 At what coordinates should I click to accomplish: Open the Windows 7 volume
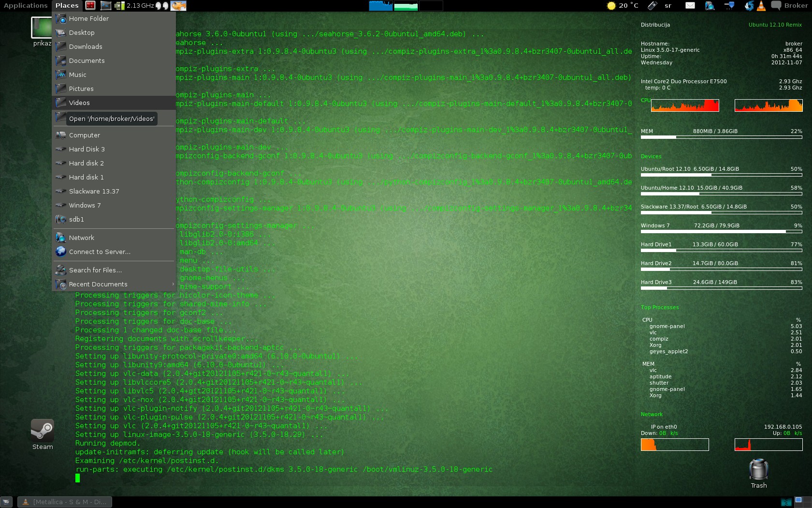point(114,205)
